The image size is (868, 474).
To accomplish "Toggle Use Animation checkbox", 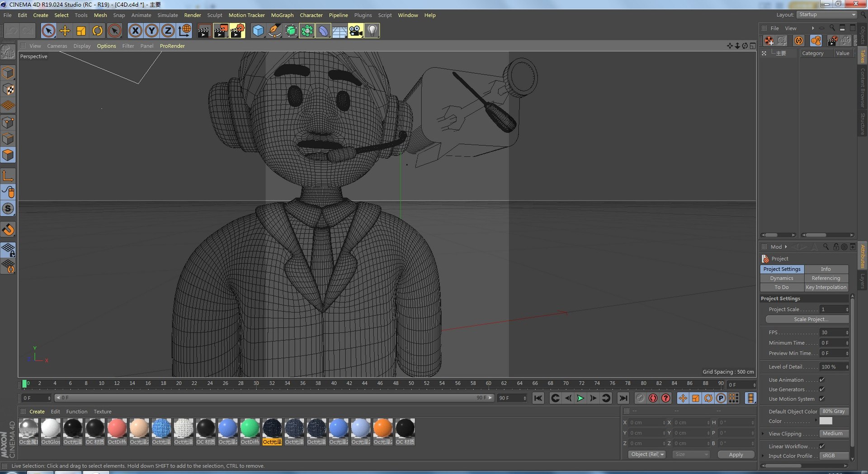I will [x=822, y=380].
